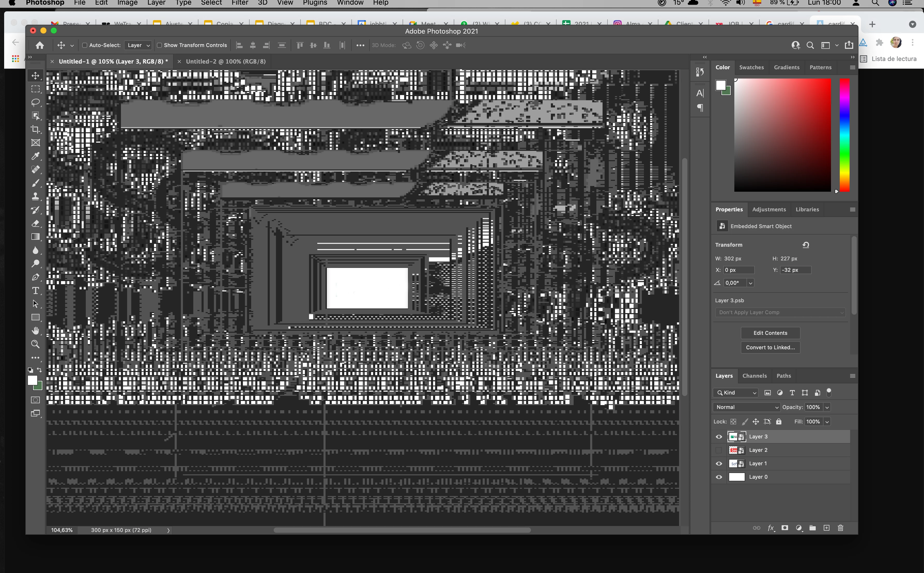Enable the Auto-Select checkbox

(x=85, y=45)
